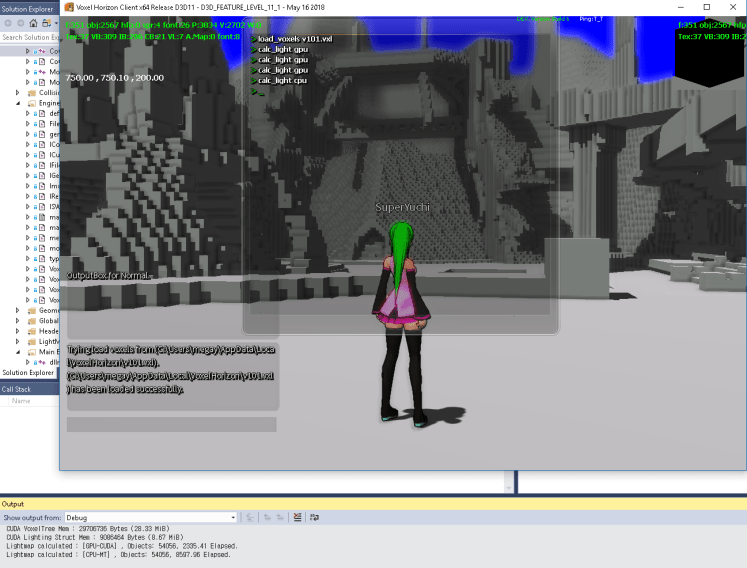This screenshot has height=568, width=747.
Task: Select the Engine folder icon
Action: (31, 103)
